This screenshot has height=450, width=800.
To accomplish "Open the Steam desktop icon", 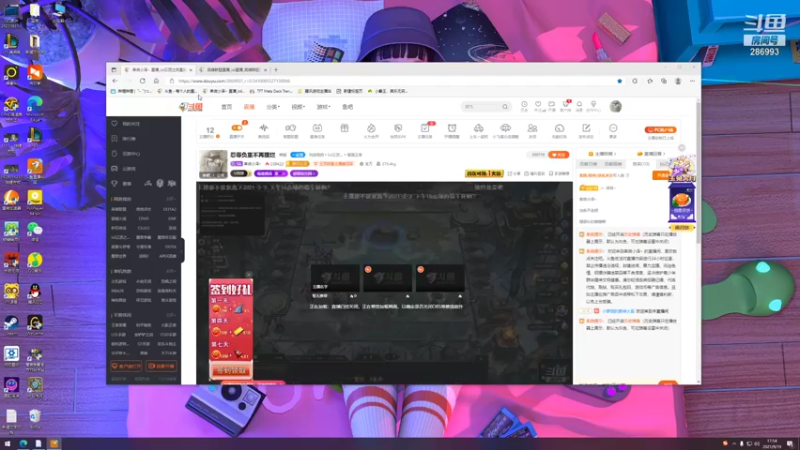I will 11,324.
